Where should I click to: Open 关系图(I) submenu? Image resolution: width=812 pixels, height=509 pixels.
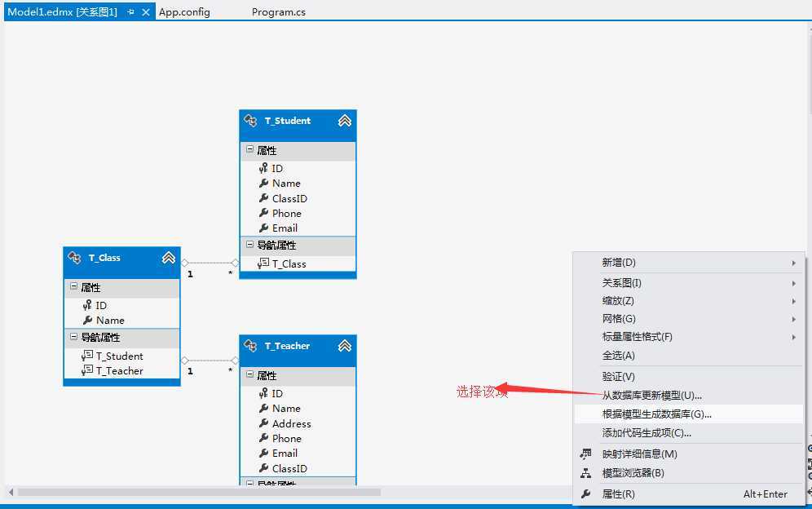(689, 283)
